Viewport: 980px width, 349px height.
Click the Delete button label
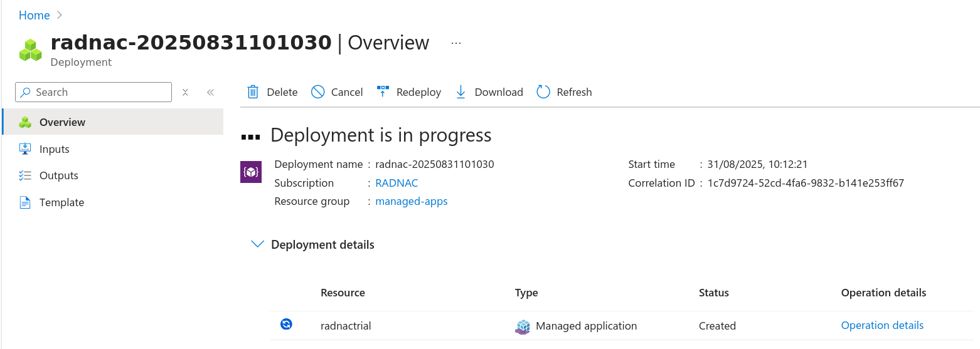282,92
